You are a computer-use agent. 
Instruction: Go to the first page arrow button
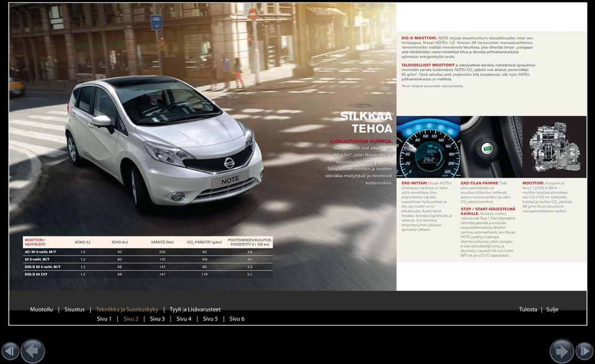pyautogui.click(x=10, y=351)
